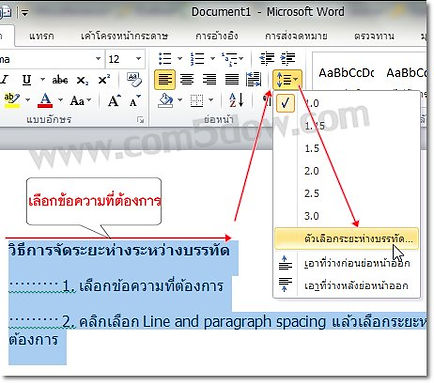The width and height of the screenshot is (434, 383).
Task: Select line spacing 1.0
Action: point(347,103)
